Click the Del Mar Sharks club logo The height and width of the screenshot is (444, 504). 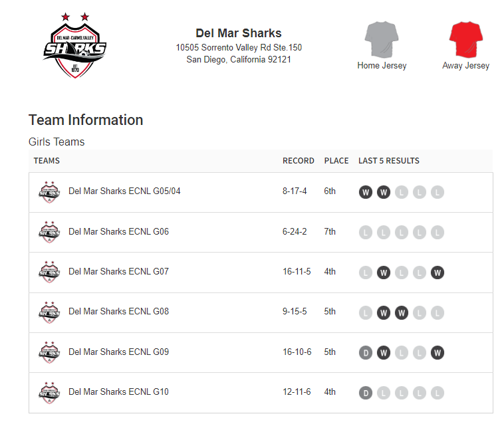[x=74, y=45]
